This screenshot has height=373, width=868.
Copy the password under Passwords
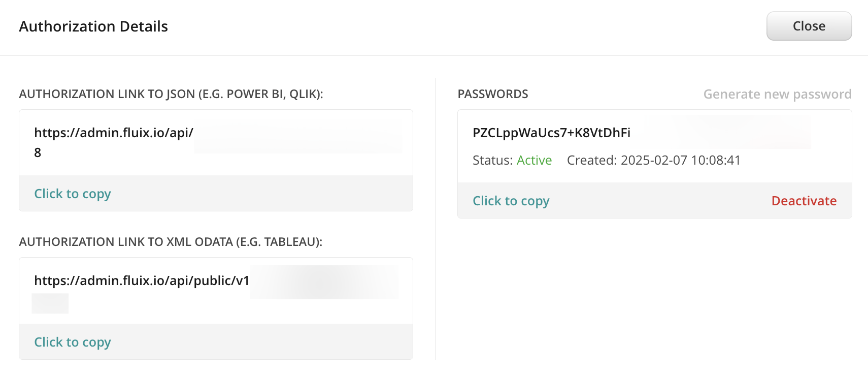pos(511,201)
